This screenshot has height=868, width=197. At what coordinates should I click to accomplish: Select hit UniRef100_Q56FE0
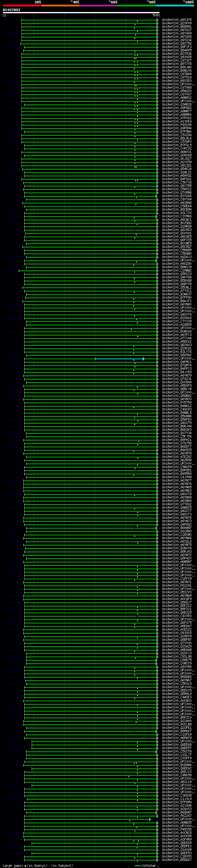pos(177,420)
